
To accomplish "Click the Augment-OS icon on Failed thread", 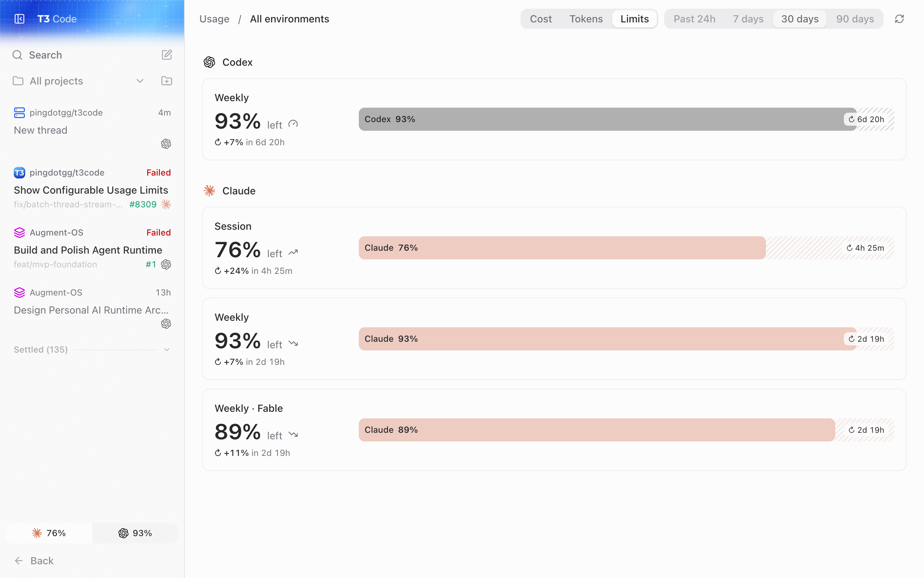I will point(19,232).
